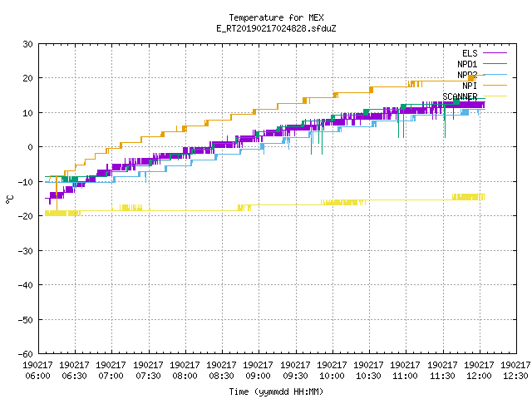The height and width of the screenshot is (399, 532).
Task: Click the x-axis tick label 12:30
Action: [516, 376]
